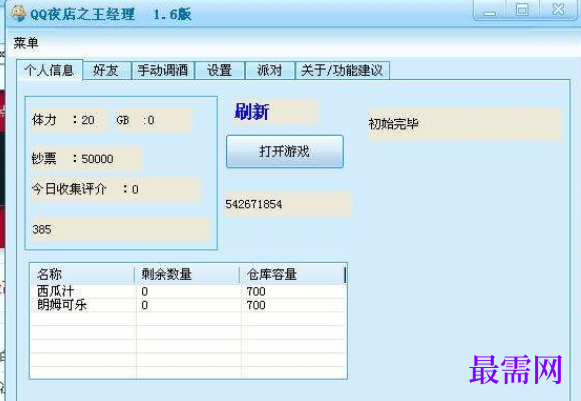Go to the 设置 tab
Image resolution: width=581 pixels, height=401 pixels.
tap(219, 70)
